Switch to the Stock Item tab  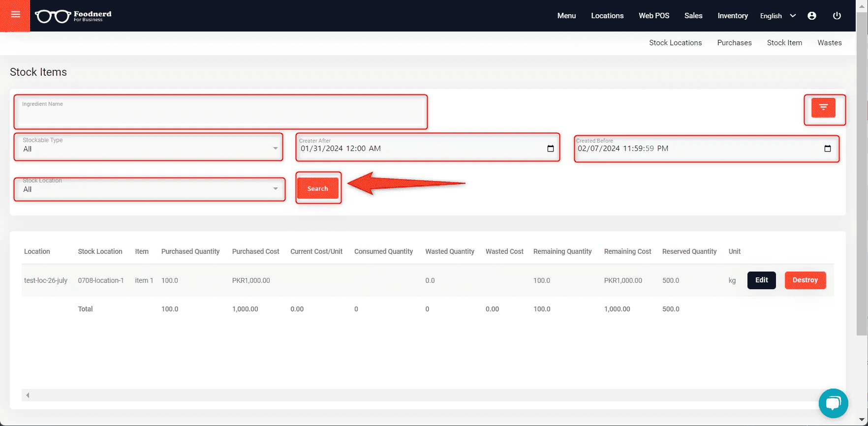click(x=784, y=43)
